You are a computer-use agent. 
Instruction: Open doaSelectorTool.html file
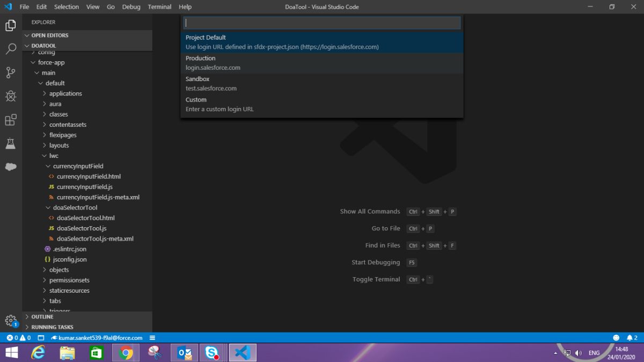87,218
